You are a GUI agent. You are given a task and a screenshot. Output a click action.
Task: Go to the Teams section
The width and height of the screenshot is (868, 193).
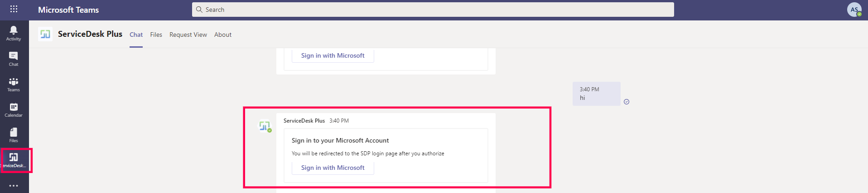coord(14,84)
